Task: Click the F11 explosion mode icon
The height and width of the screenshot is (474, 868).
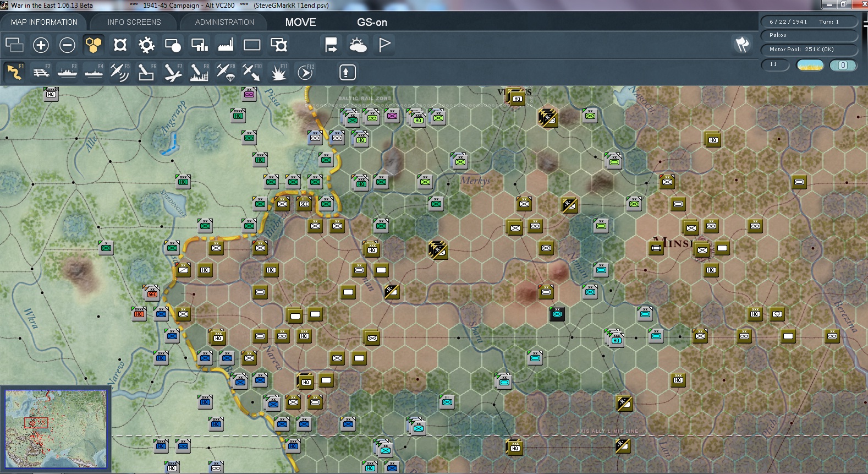Action: (278, 72)
